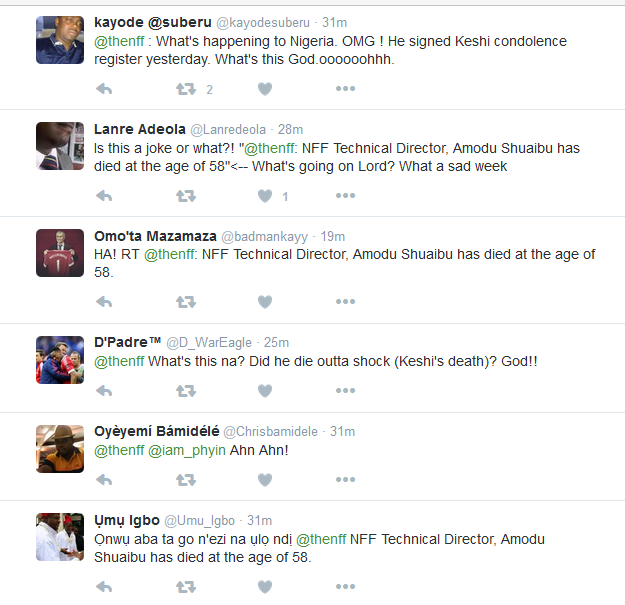This screenshot has height=605, width=625.
Task: Retweet Oyèyemí Bámidélé's tweet
Action: (x=186, y=480)
